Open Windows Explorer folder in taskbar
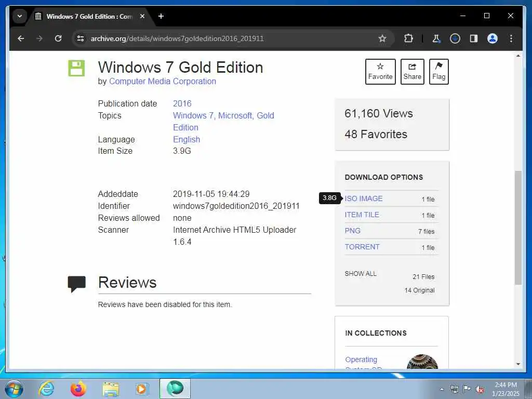The height and width of the screenshot is (399, 532). point(111,389)
